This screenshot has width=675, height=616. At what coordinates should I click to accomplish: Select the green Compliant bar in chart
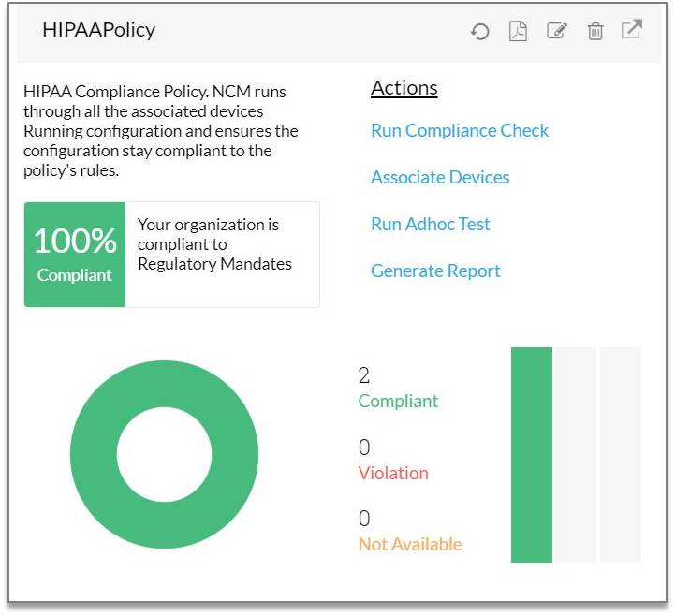[x=532, y=455]
